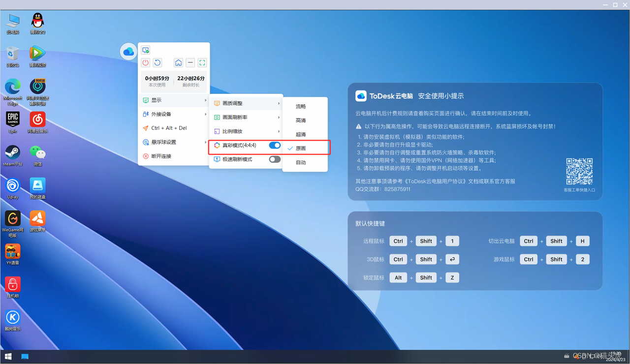Expand the 比例缩放 submenu

247,131
